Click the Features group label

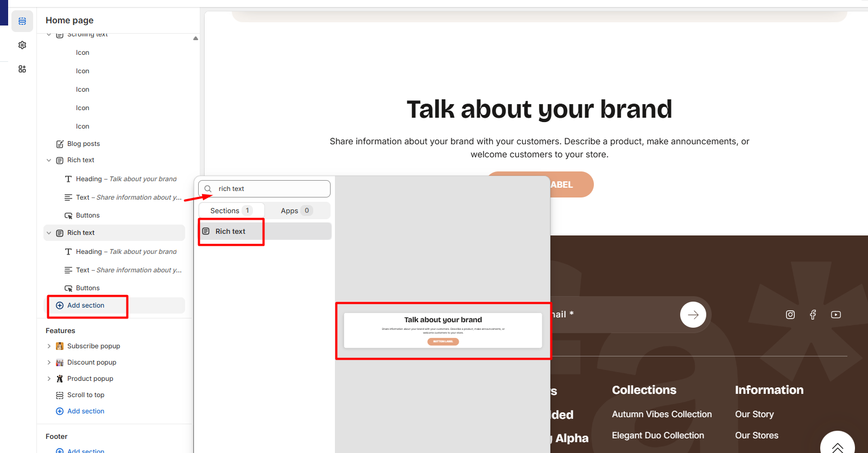pyautogui.click(x=60, y=330)
